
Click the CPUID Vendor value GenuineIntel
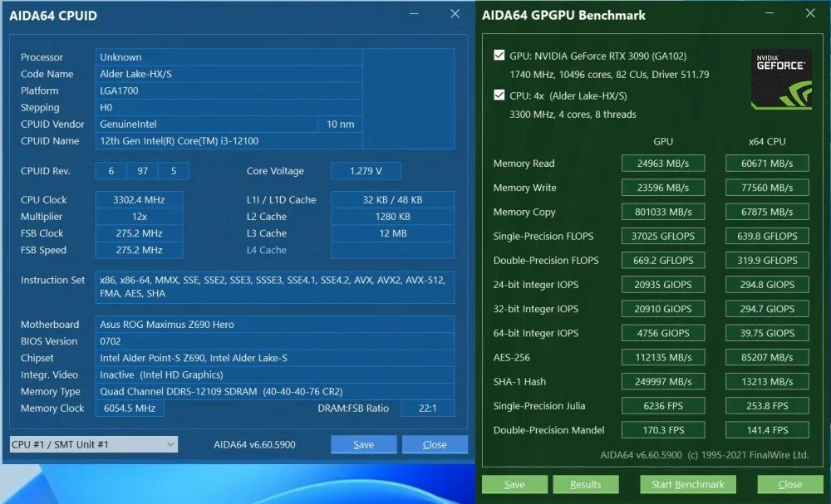click(x=207, y=125)
